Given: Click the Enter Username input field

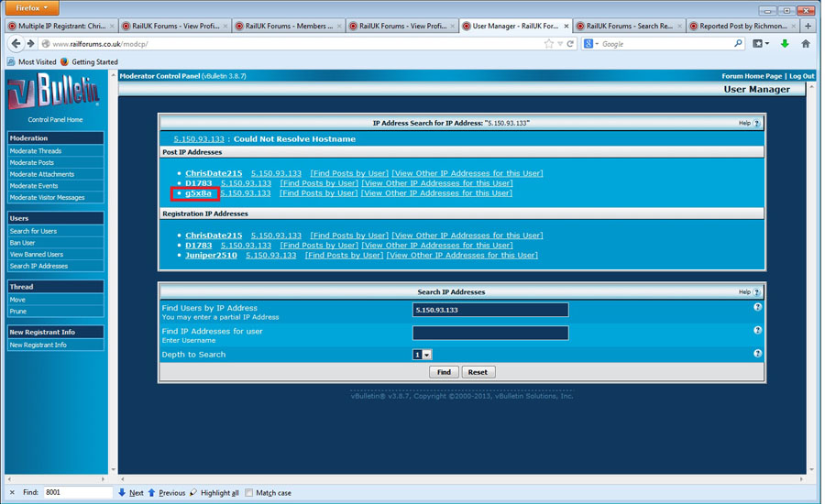Looking at the screenshot, I should coord(490,333).
